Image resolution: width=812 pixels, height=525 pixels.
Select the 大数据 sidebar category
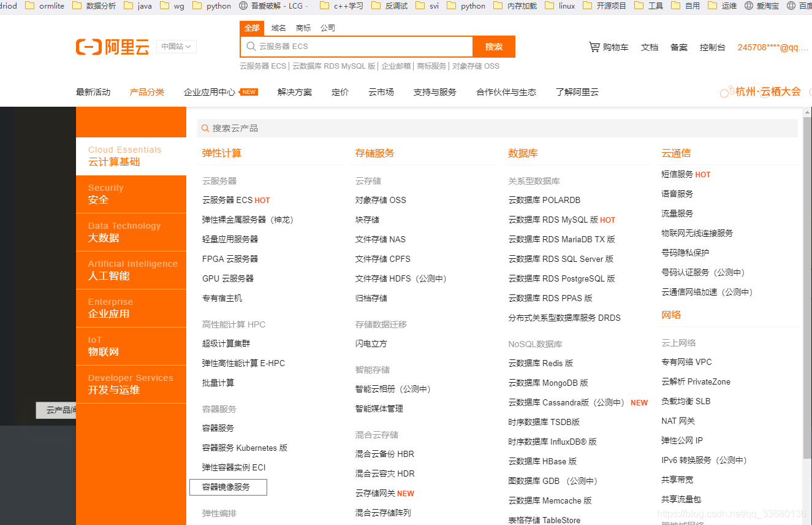(131, 232)
